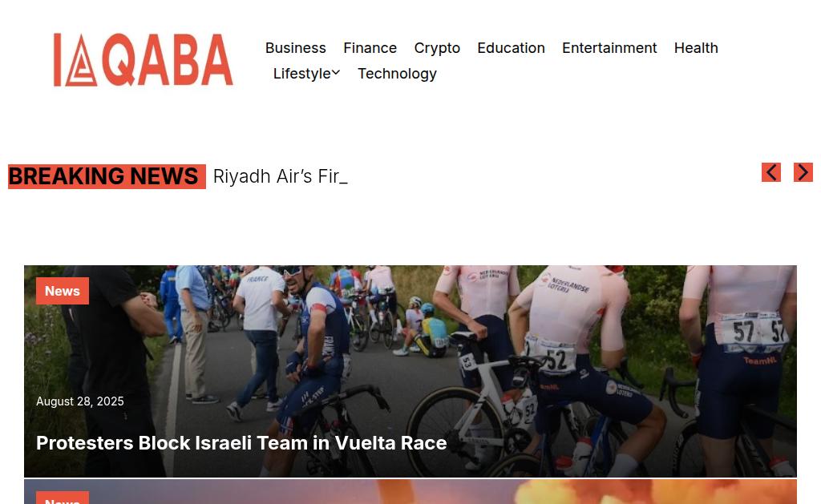The image size is (821, 504).
Task: Click the August 28, 2025 date
Action: tap(80, 401)
